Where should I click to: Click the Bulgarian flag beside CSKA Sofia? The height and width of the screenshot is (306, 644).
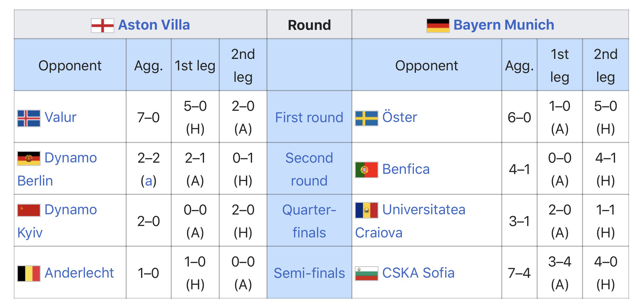366,273
